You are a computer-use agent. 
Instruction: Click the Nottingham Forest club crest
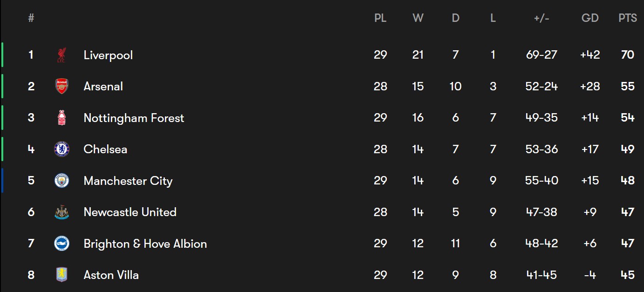point(62,118)
